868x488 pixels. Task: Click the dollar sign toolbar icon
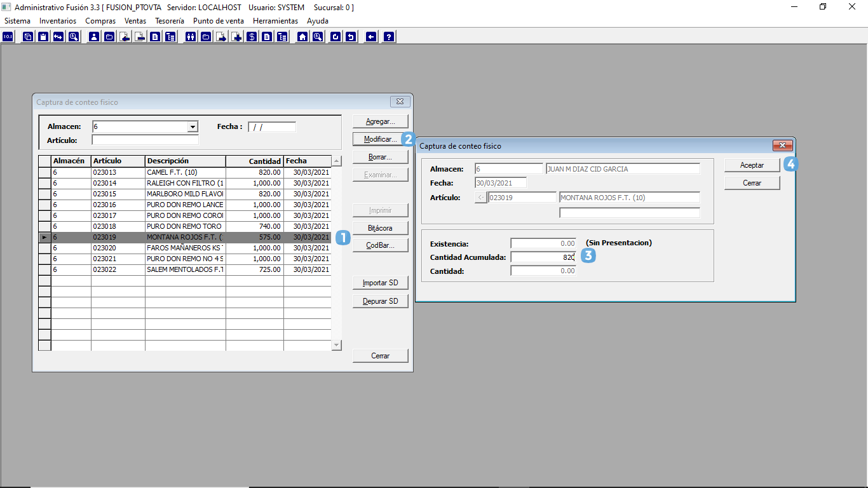click(x=252, y=37)
